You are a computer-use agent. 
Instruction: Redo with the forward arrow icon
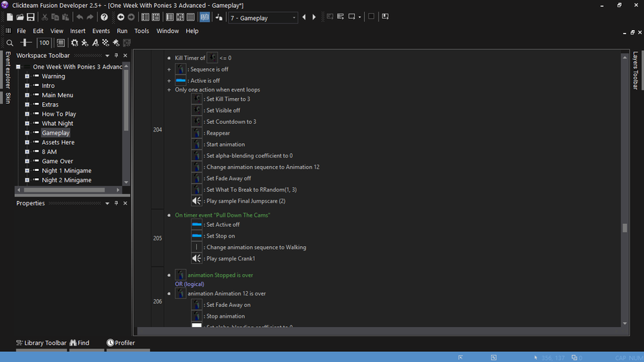point(90,17)
